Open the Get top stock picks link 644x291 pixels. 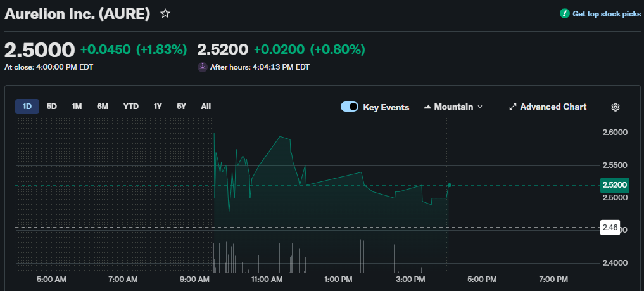(606, 13)
